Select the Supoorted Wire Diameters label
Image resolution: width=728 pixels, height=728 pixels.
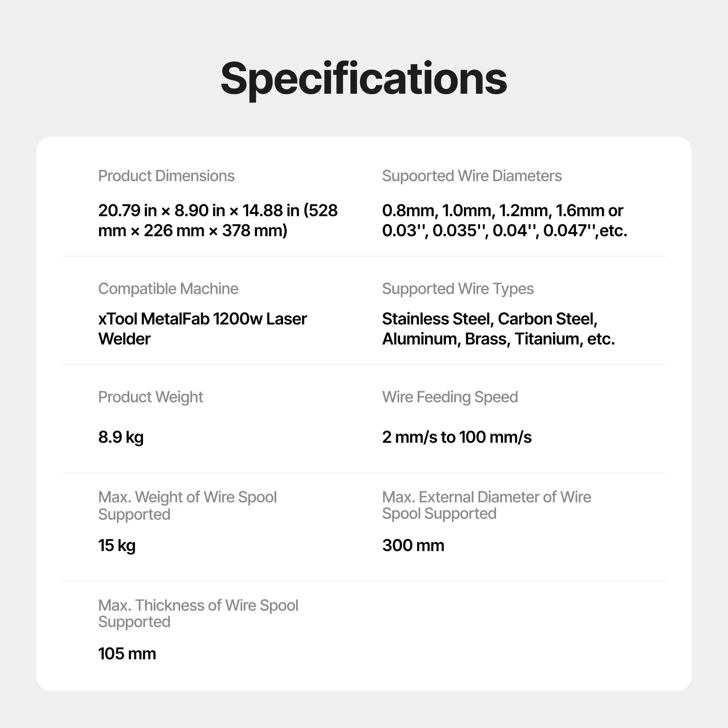coord(472,176)
